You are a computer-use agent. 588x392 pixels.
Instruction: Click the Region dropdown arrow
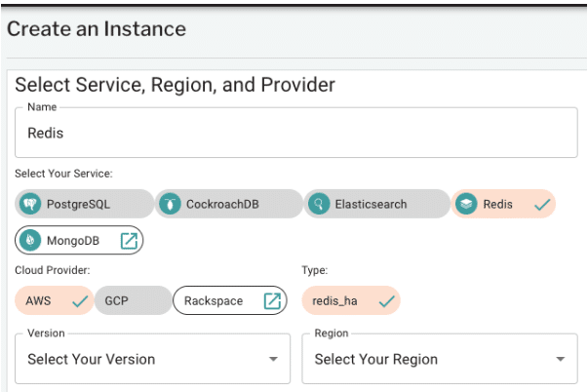[x=560, y=359]
